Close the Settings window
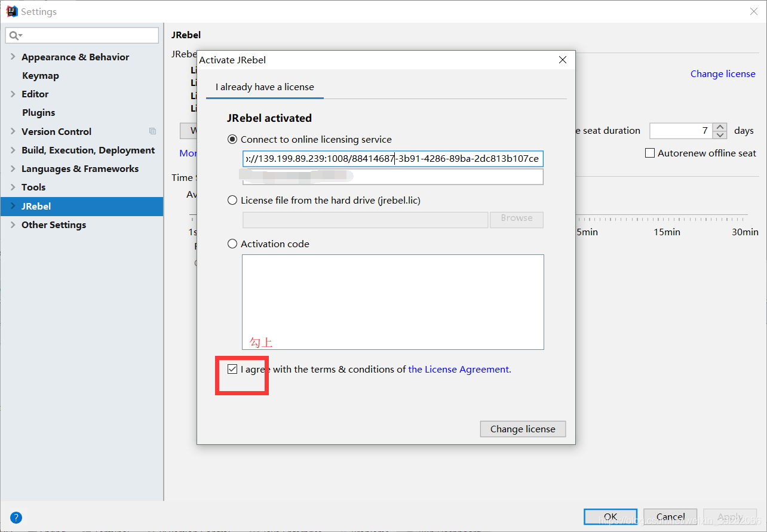 pos(754,11)
